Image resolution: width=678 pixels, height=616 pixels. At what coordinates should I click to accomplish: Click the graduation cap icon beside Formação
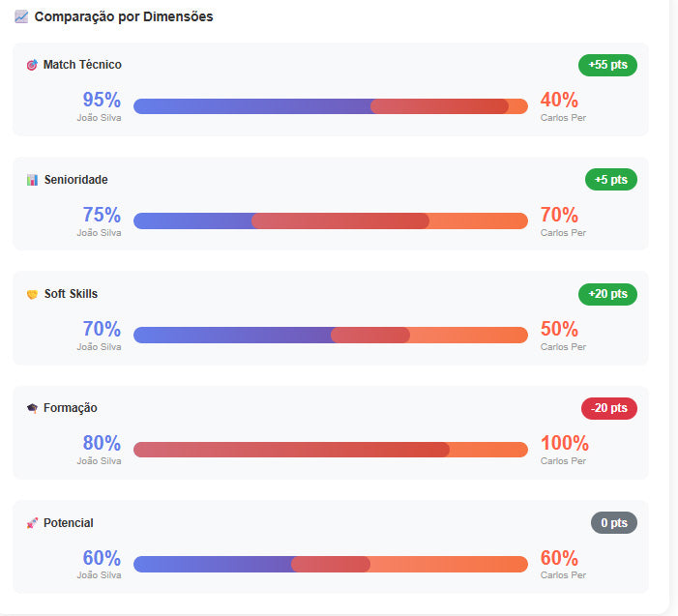32,408
